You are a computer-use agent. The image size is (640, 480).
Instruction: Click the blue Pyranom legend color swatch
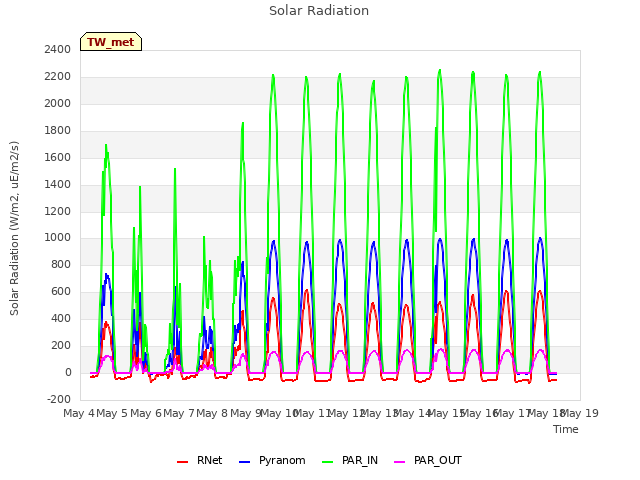click(x=244, y=462)
